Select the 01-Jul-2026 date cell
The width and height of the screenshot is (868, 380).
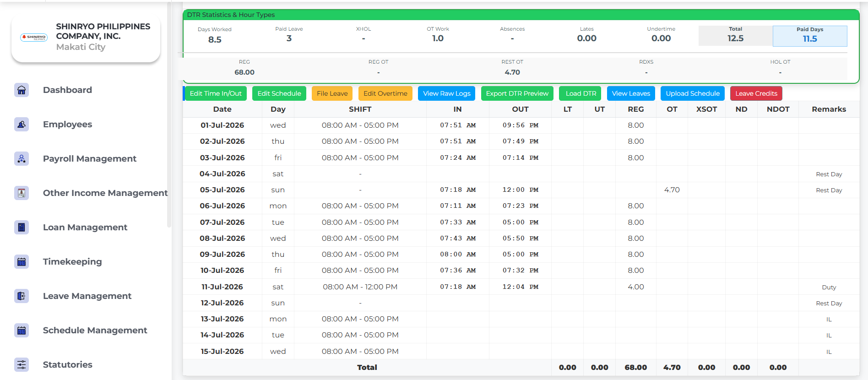click(222, 125)
